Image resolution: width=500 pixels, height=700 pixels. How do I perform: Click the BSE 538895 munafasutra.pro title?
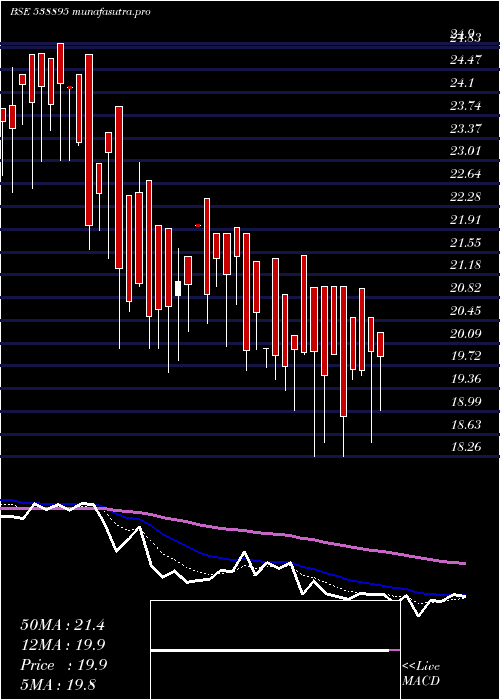tap(80, 12)
